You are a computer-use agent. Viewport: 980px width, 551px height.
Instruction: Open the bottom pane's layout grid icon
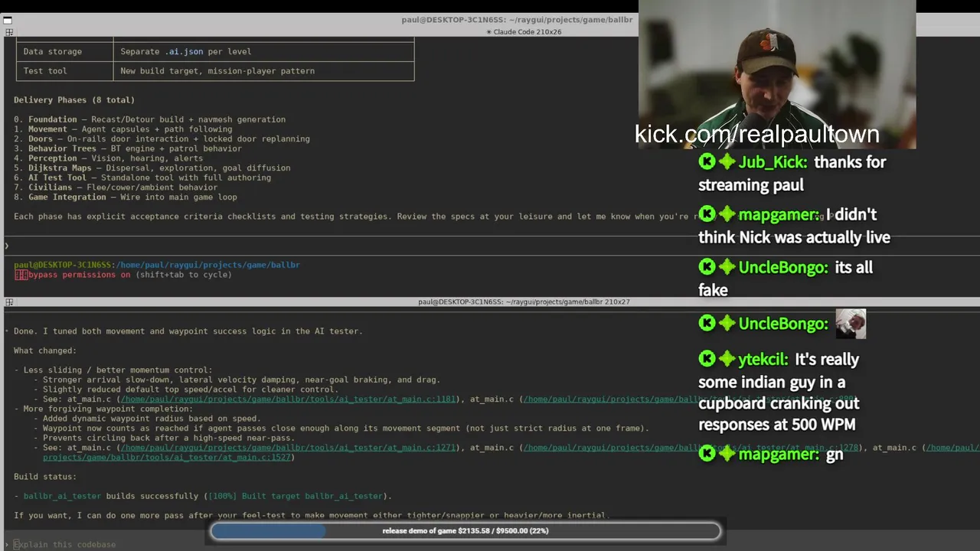pos(9,302)
